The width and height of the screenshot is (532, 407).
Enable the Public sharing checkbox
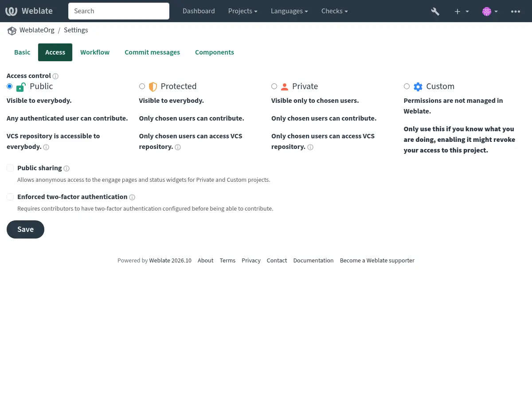point(10,168)
